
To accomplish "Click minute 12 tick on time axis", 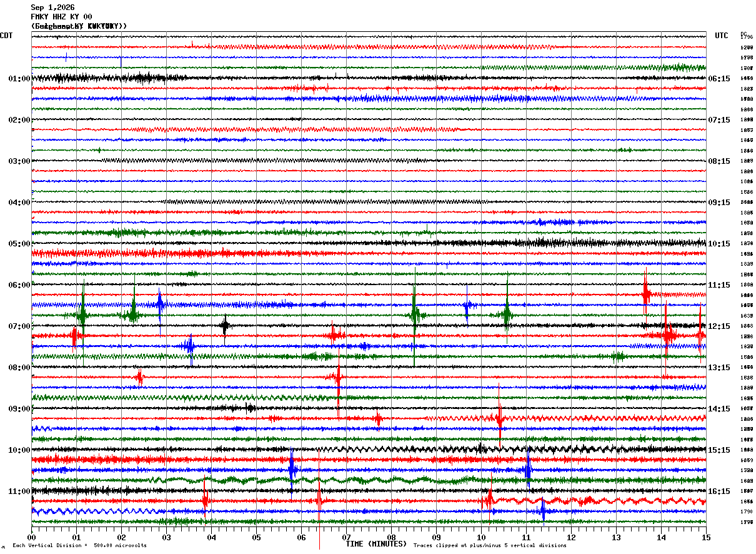I will tap(571, 537).
